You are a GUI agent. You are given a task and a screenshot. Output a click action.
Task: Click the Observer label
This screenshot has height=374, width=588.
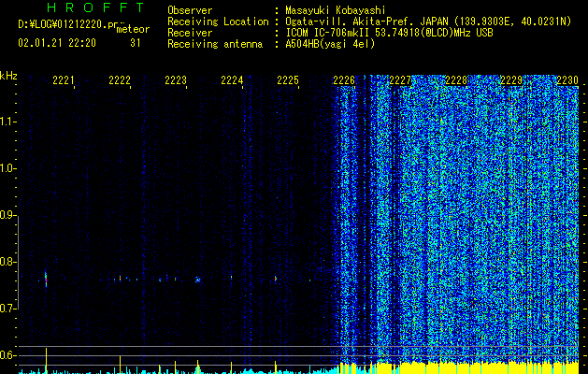(x=190, y=10)
